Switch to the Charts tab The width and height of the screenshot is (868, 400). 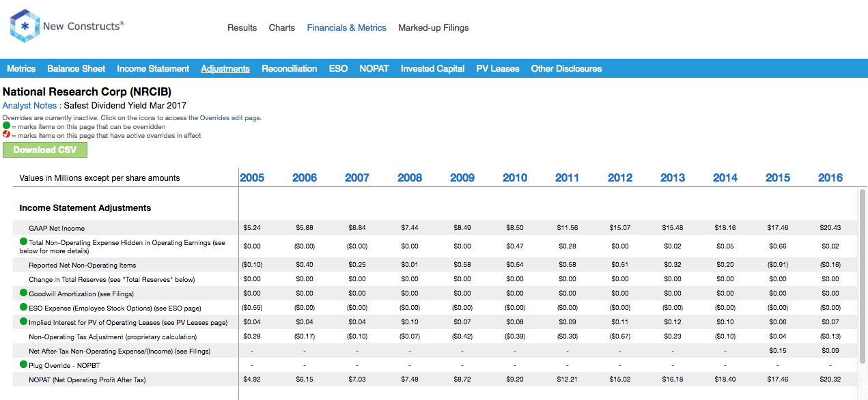282,28
